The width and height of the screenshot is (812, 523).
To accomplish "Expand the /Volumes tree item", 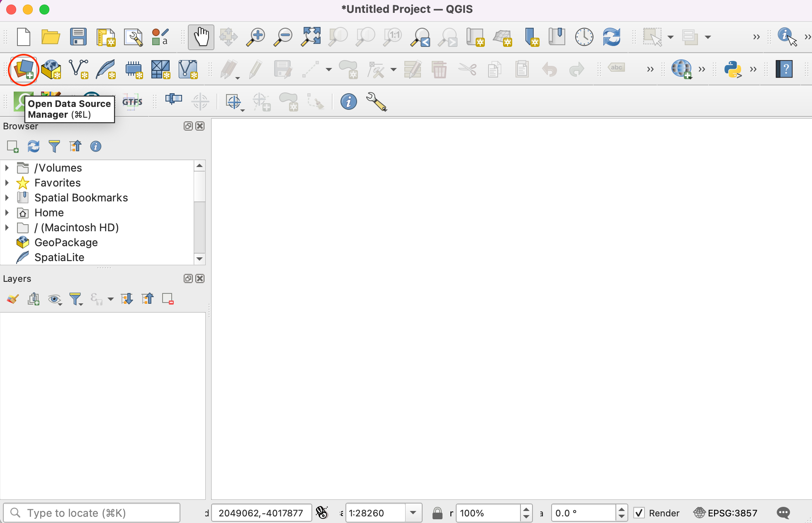I will pos(7,168).
